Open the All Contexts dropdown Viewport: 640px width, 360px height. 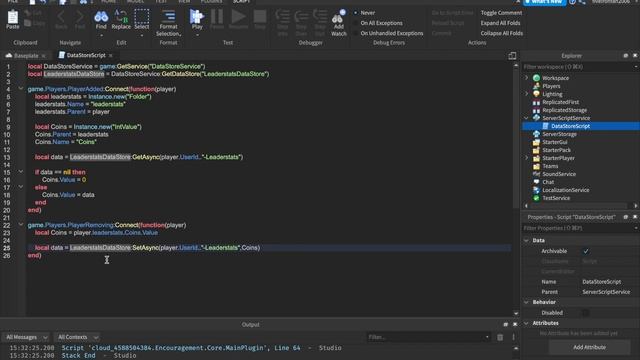(x=78, y=337)
